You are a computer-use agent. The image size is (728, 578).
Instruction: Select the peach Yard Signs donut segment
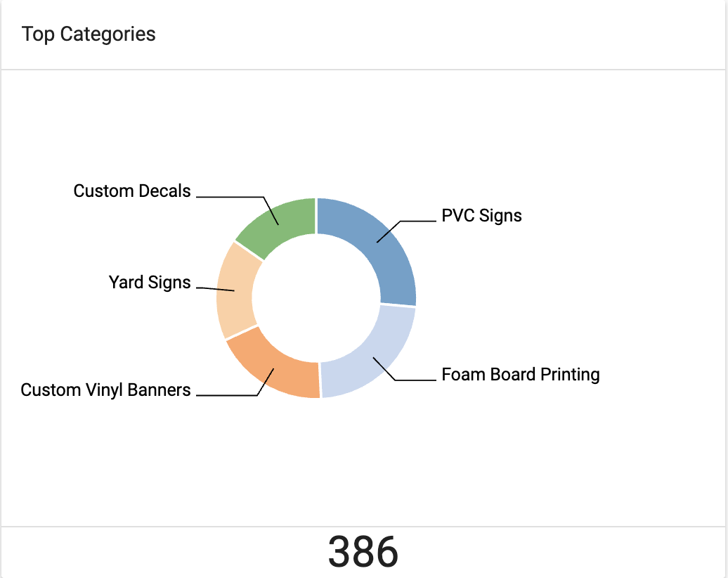pos(235,291)
